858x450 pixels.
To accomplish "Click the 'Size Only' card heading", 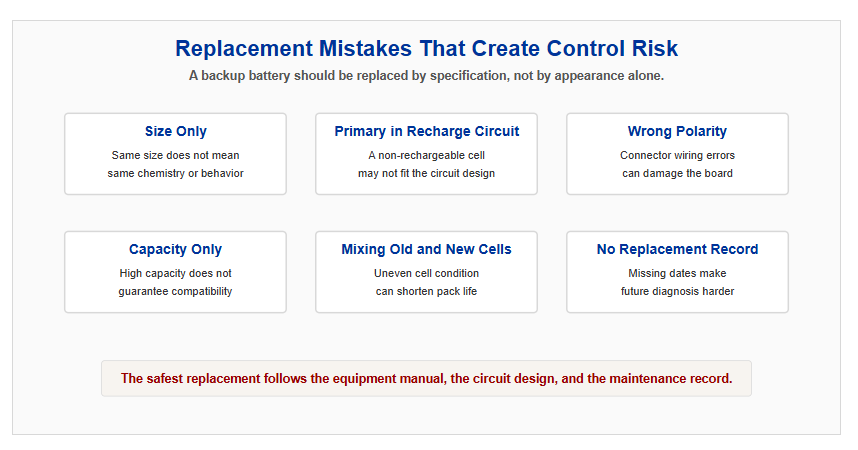I will (176, 131).
